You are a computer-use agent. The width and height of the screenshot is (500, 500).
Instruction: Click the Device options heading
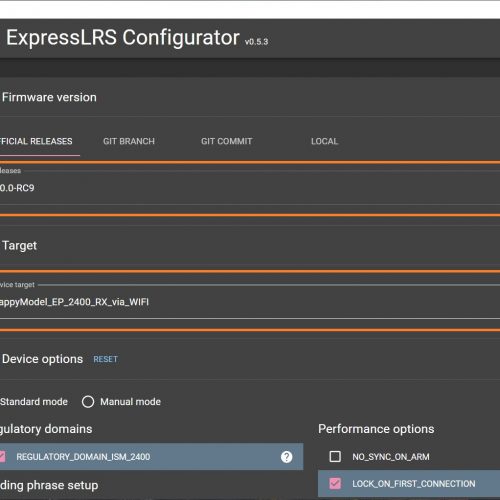point(42,359)
